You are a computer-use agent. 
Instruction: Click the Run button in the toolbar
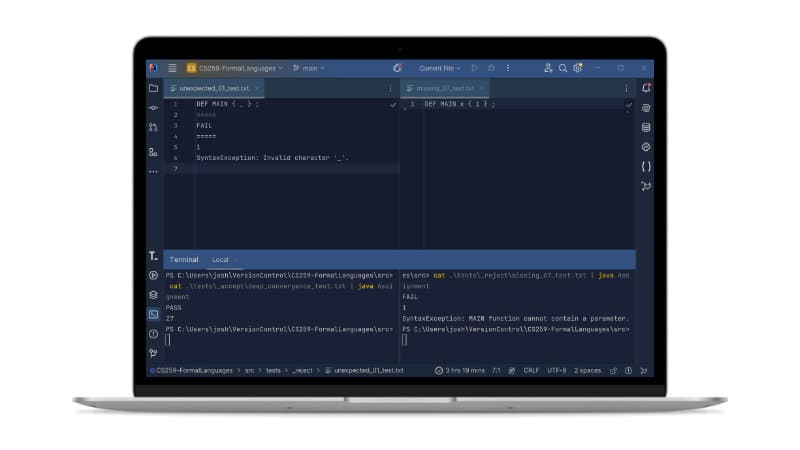tap(474, 68)
